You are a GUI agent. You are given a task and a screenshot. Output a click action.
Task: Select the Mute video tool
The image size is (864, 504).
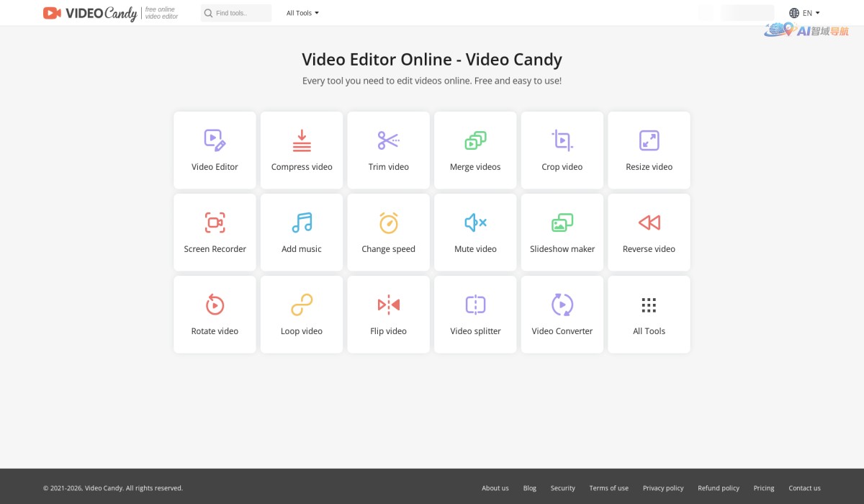pyautogui.click(x=475, y=232)
